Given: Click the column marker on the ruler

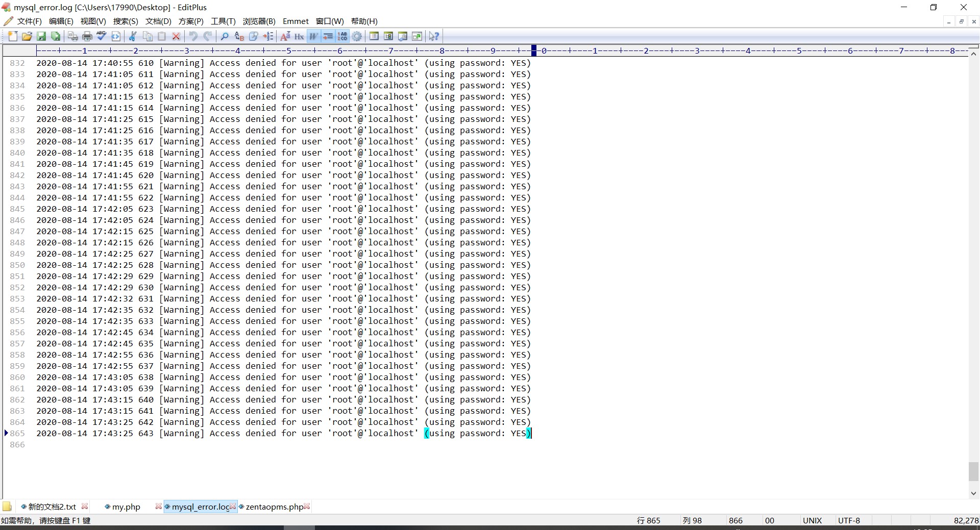Looking at the screenshot, I should (x=534, y=51).
